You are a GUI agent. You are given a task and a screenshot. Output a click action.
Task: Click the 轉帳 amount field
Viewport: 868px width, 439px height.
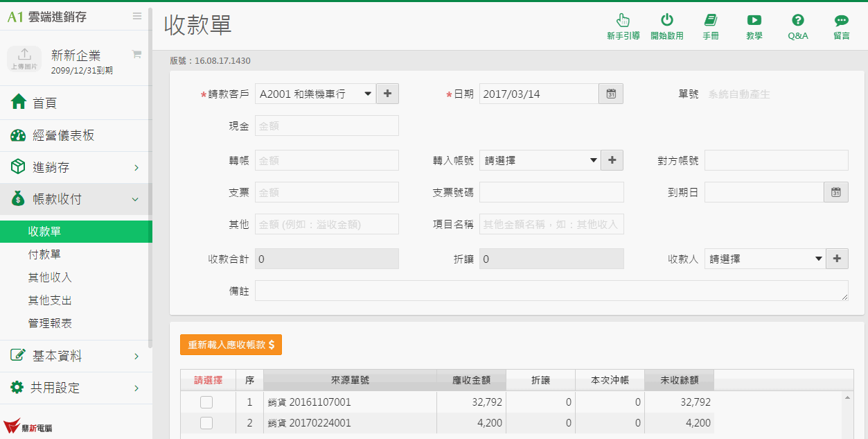[327, 160]
